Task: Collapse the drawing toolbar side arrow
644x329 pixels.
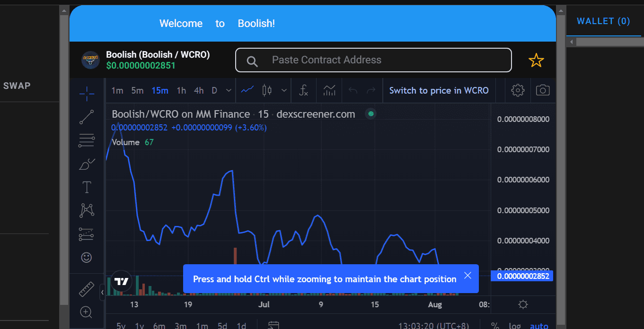Action: 102,293
